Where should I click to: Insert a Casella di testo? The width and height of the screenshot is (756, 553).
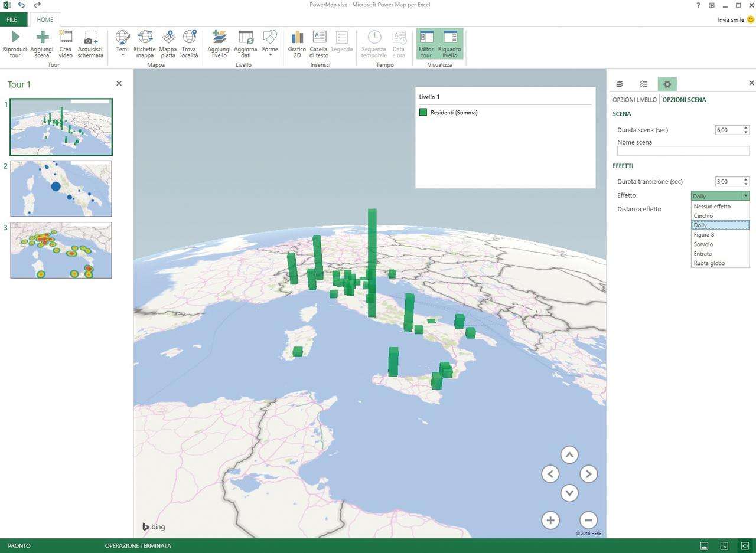(x=319, y=38)
